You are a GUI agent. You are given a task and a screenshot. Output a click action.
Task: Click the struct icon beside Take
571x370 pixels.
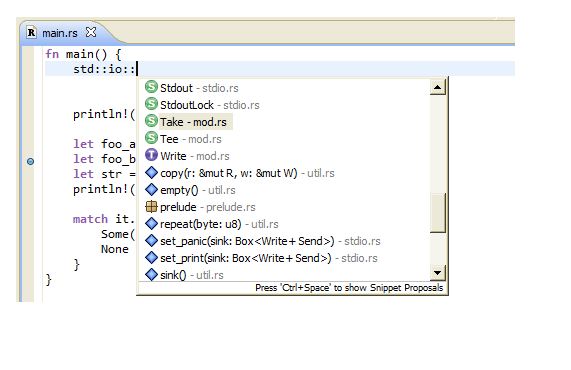(x=151, y=121)
